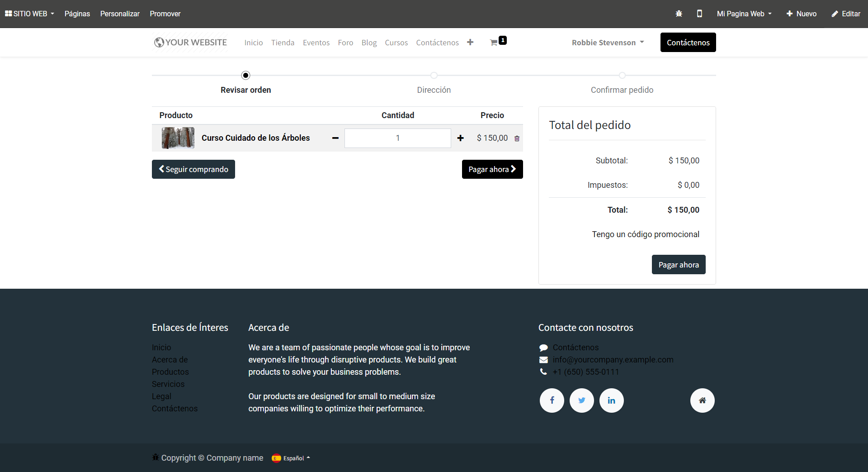Select the Dirección step marker
Viewport: 868px width, 472px height.
point(434,76)
